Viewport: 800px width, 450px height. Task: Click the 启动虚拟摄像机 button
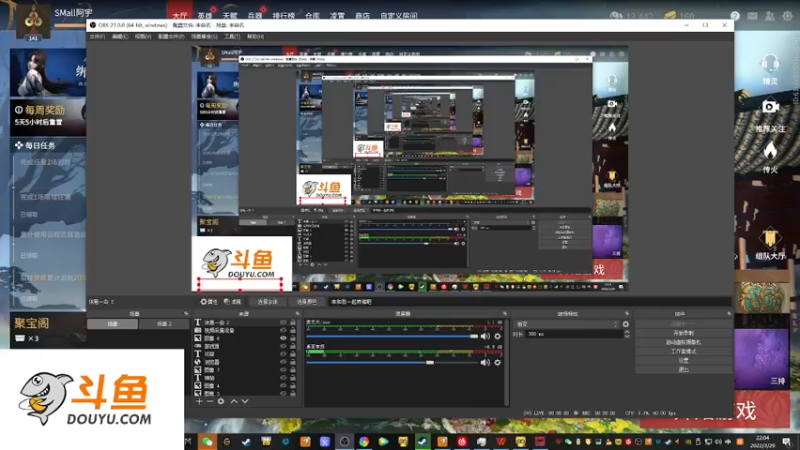click(x=683, y=342)
